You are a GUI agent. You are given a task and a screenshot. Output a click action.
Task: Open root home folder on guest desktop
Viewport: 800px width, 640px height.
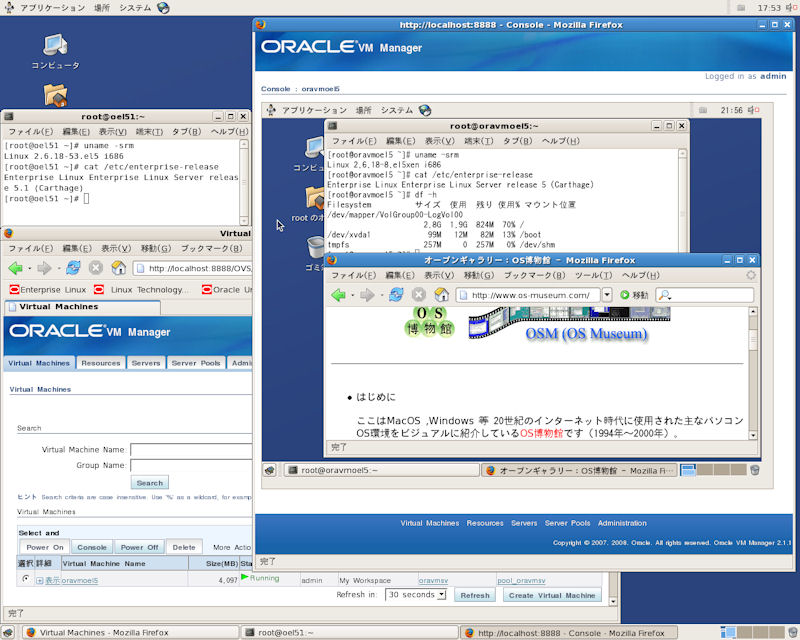[308, 204]
